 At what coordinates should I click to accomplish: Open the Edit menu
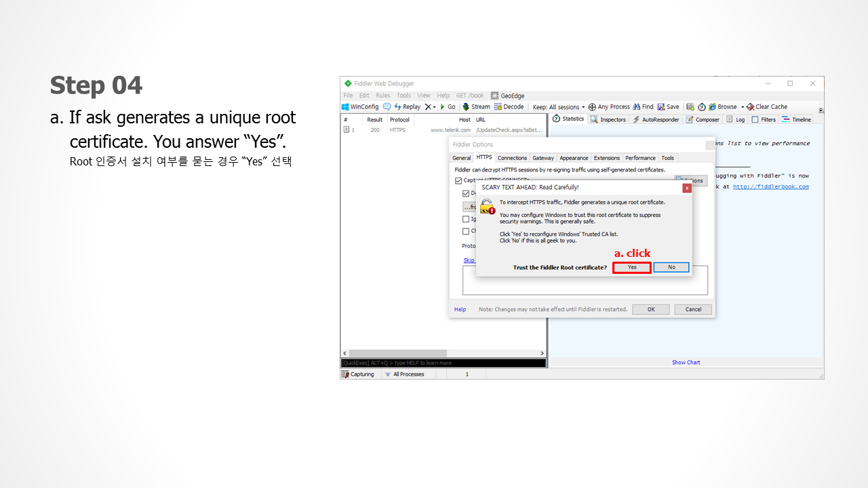tap(364, 96)
